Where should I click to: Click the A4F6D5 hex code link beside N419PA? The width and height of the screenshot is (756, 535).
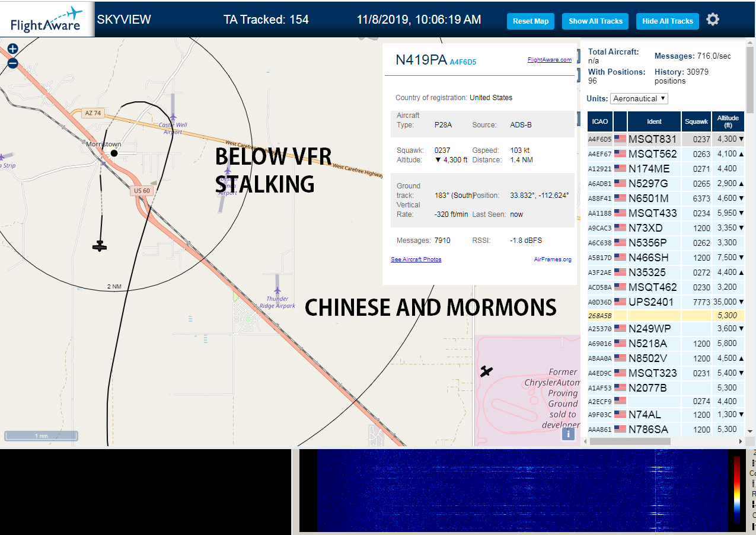click(x=463, y=62)
